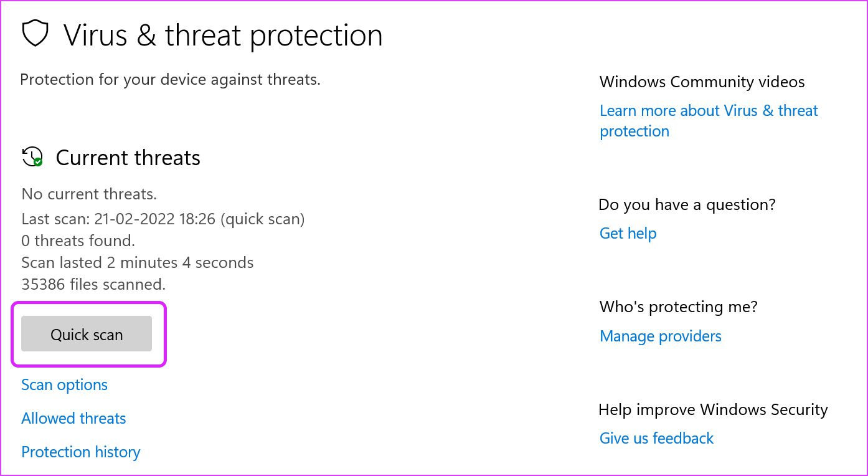Click the shield icon next to Virus & threat protection
The image size is (868, 476).
click(34, 34)
